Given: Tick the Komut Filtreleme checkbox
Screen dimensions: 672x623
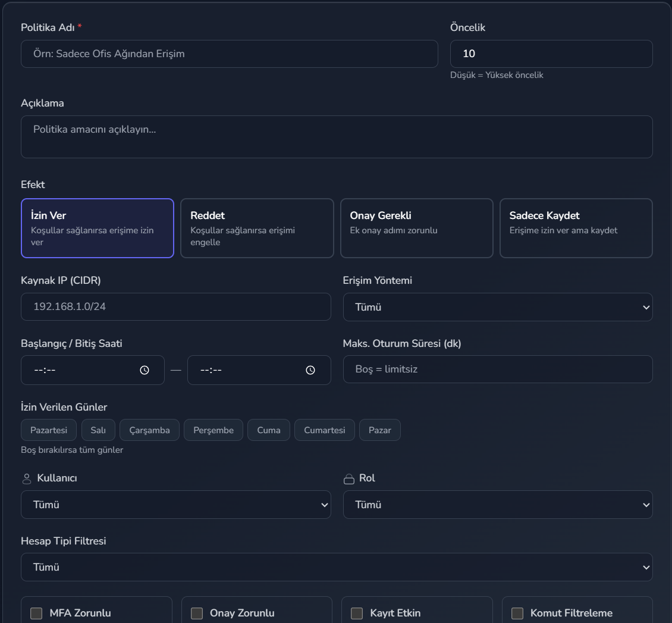Looking at the screenshot, I should coord(517,613).
